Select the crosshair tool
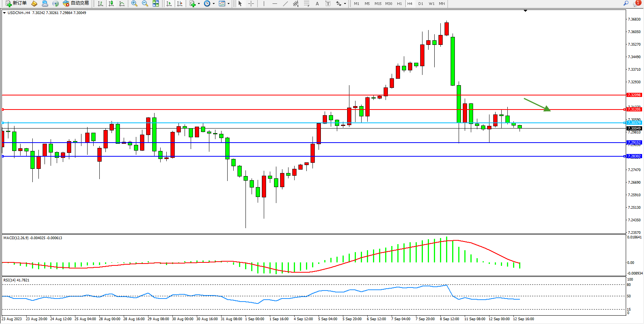The image size is (644, 324). click(x=251, y=3)
